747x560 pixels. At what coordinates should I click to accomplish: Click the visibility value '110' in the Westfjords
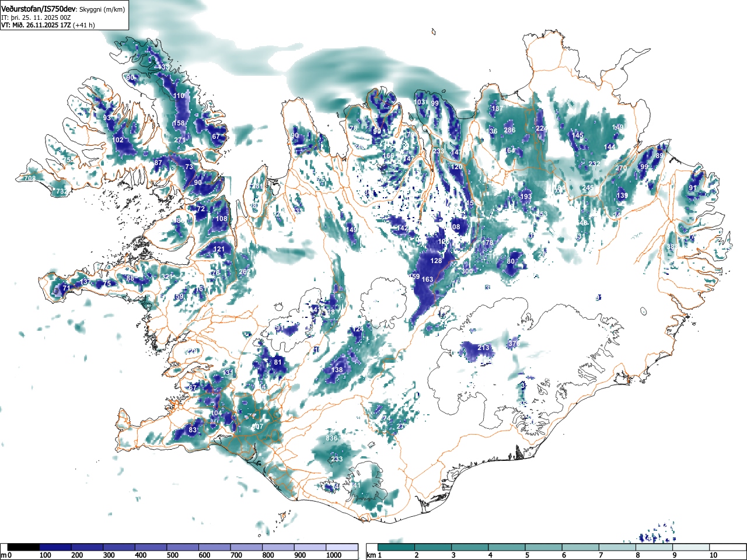pyautogui.click(x=179, y=96)
